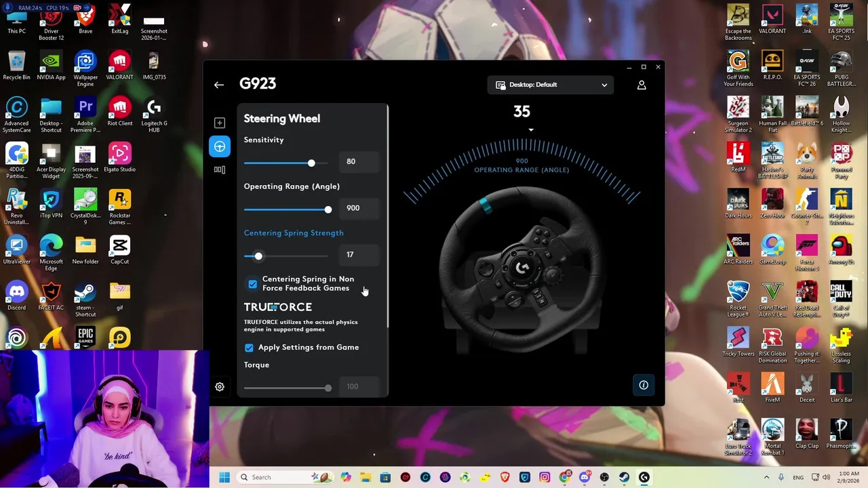868x488 pixels.
Task: Click the Sensitivity slider handle
Action: [x=311, y=163]
